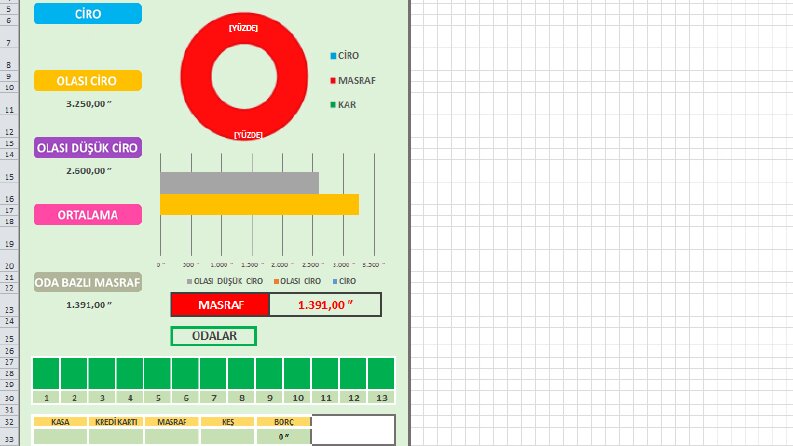Click the pink ORTALAMA button

pyautogui.click(x=88, y=214)
